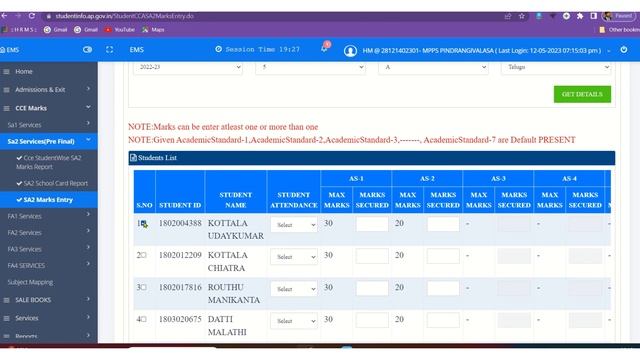
Task: Open the academic year 2022-23 dropdown
Action: pos(188,67)
